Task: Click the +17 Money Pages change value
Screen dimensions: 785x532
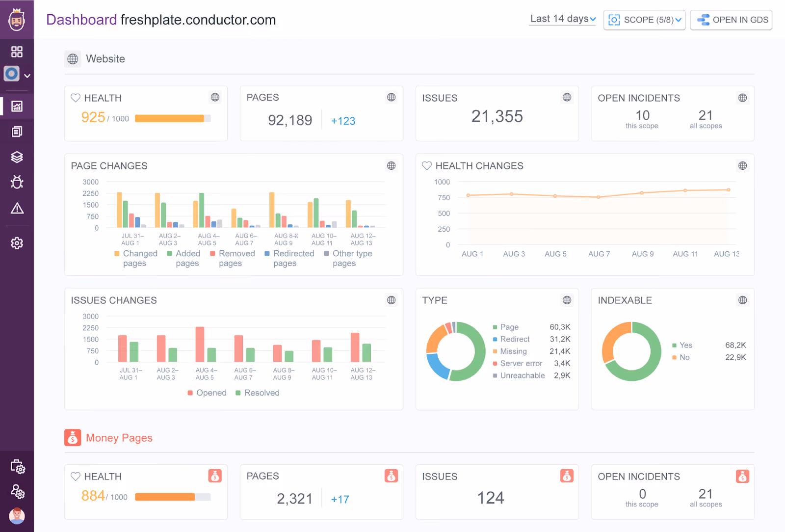Action: (x=340, y=499)
